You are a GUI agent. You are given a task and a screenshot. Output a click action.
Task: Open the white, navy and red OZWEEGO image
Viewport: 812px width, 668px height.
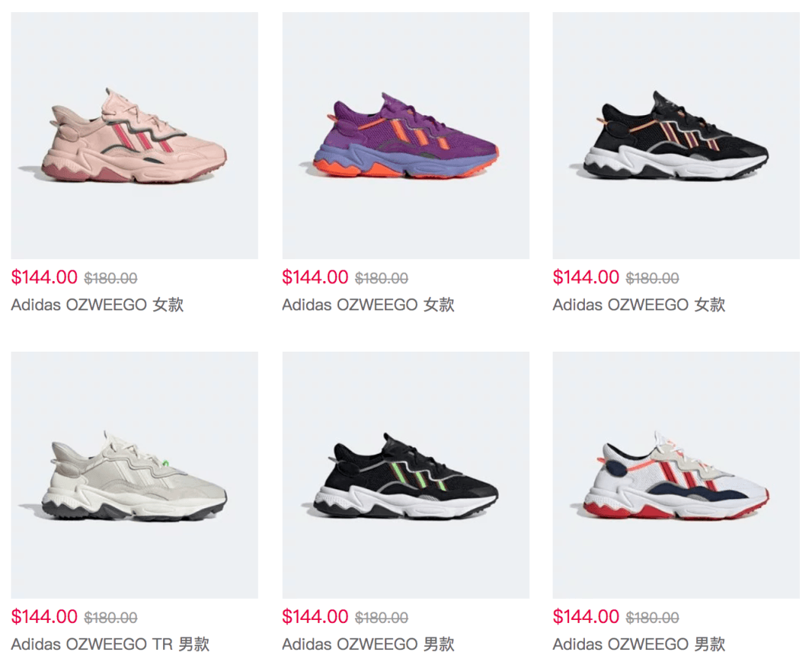pos(676,475)
